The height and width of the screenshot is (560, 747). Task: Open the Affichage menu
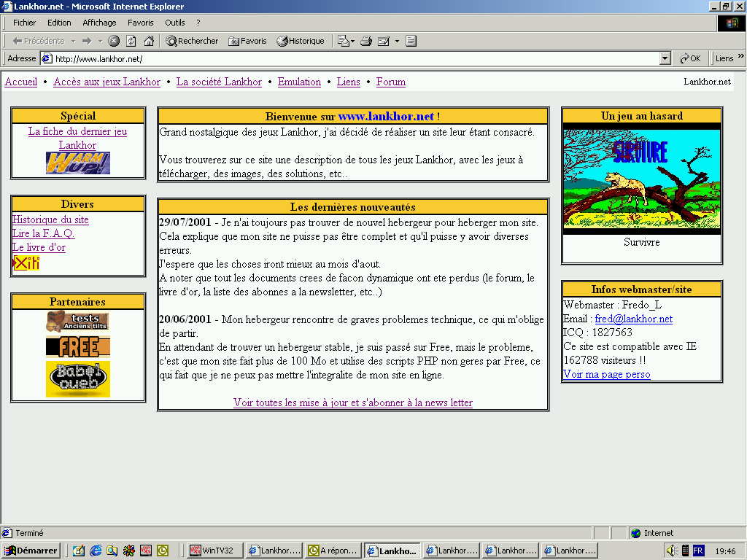pyautogui.click(x=99, y=23)
